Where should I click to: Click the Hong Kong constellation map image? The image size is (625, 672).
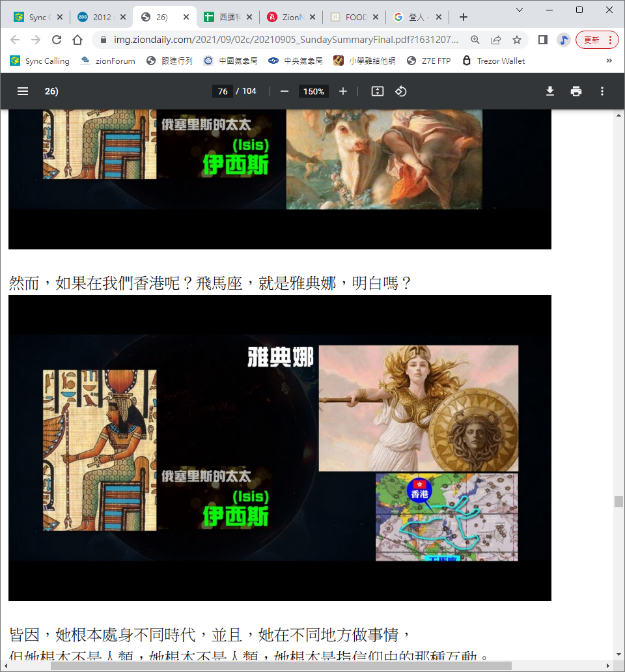coord(447,517)
